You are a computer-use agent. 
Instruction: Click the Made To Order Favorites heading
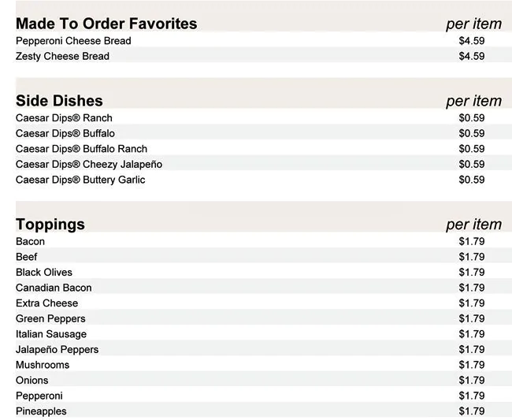click(x=106, y=24)
